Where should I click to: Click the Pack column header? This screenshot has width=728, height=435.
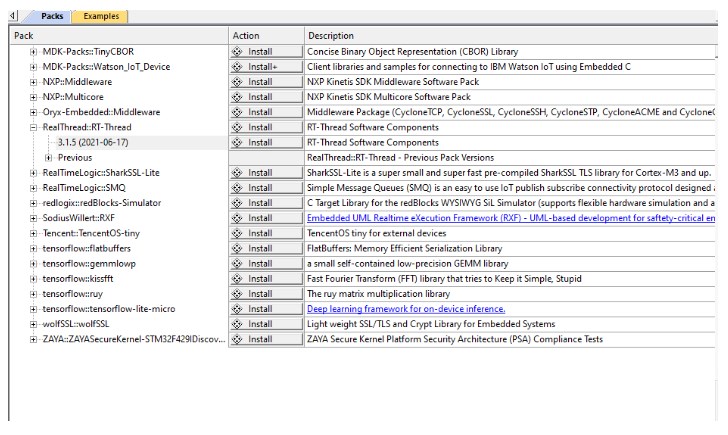(x=118, y=36)
